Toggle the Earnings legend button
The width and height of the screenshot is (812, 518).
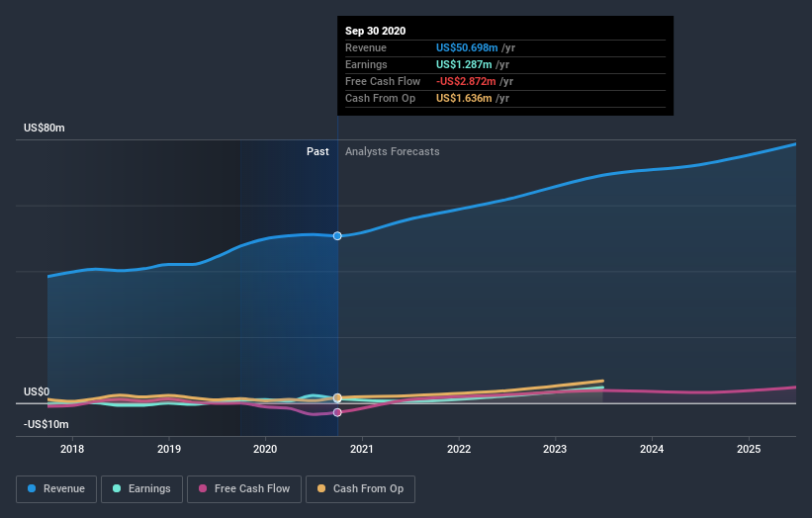point(141,489)
